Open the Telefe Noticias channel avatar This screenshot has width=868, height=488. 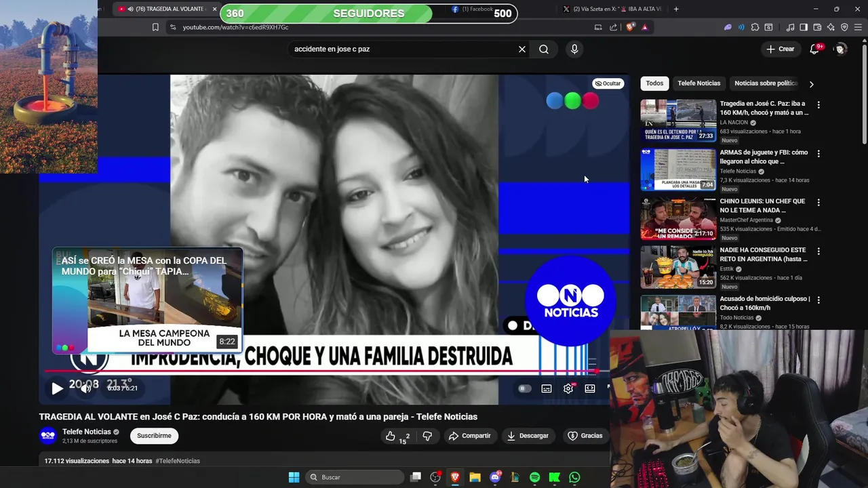pyautogui.click(x=48, y=436)
